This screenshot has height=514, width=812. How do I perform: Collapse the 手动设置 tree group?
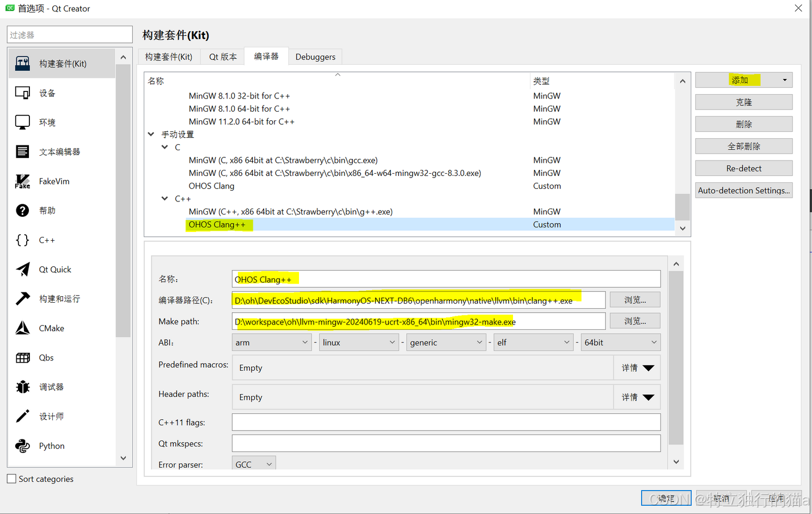151,134
